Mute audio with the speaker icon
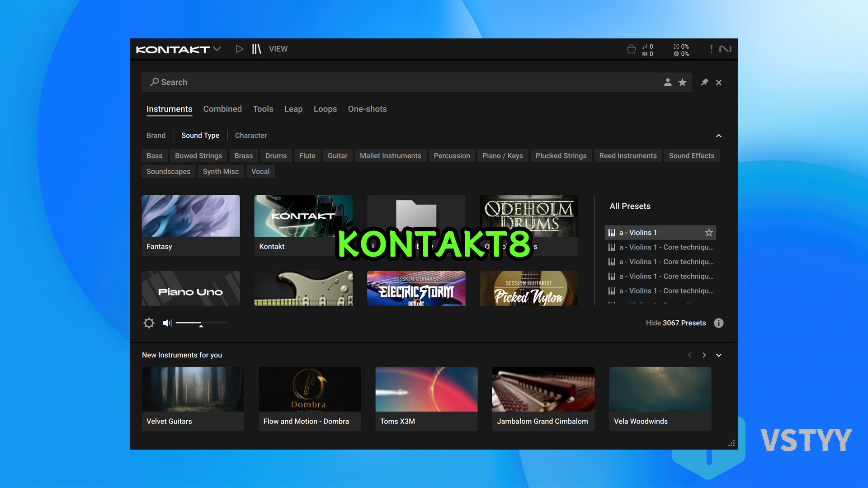 [x=167, y=323]
